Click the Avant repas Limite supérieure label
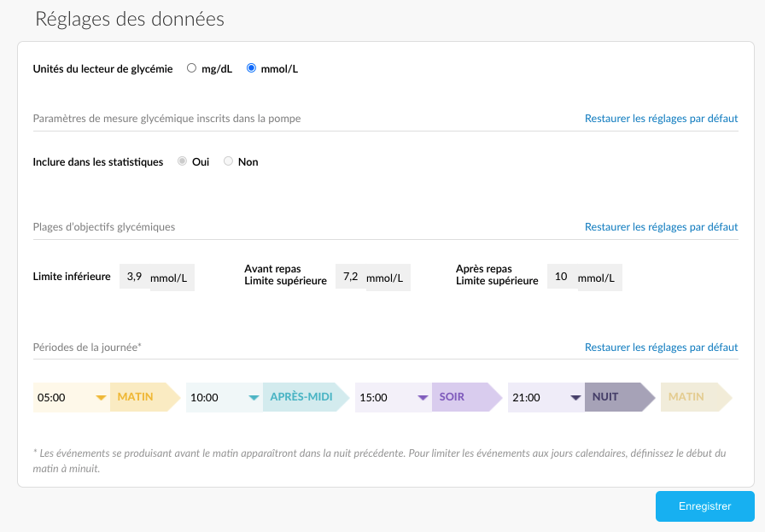765x532 pixels. point(285,275)
